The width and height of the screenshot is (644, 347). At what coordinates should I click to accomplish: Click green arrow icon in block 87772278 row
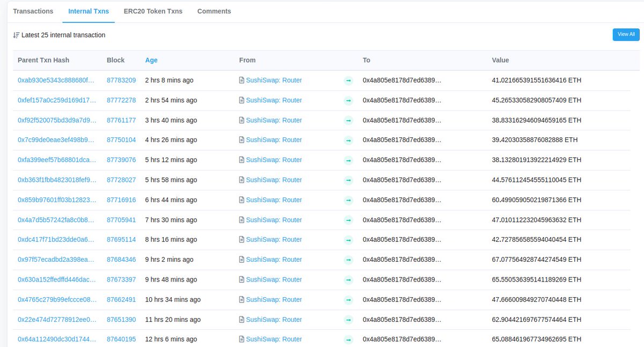[x=348, y=100]
